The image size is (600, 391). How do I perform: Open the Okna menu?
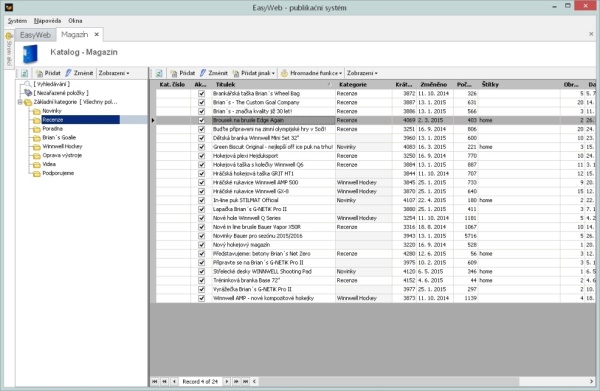[75, 21]
